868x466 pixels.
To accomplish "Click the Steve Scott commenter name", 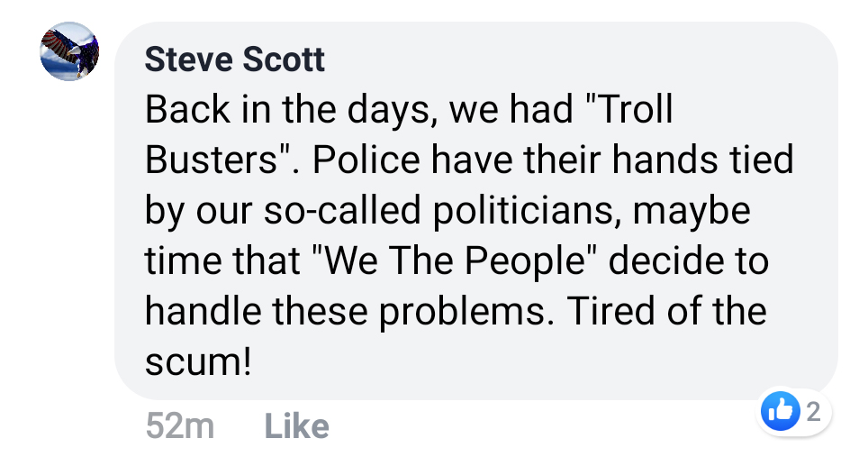I will (x=234, y=59).
